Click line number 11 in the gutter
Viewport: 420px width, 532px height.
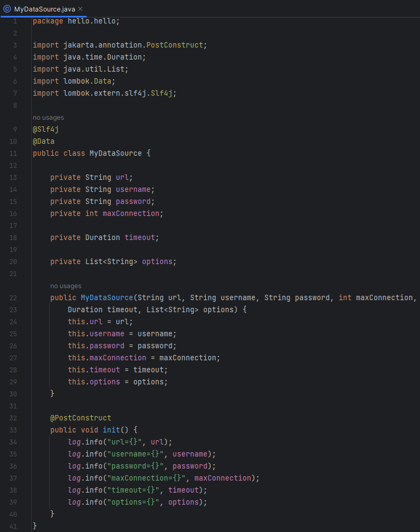(13, 154)
